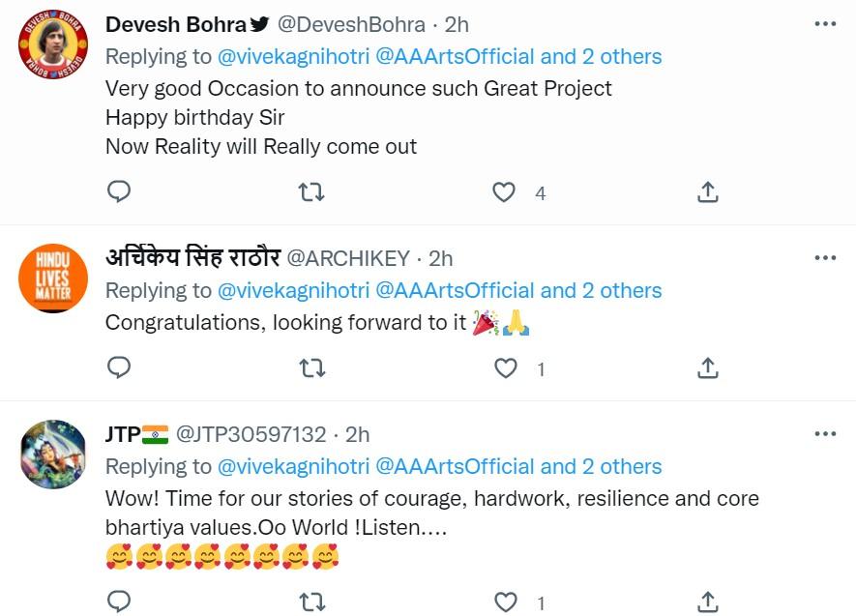Viewport: 856px width, 616px height.
Task: Share ARCHIKEY's reply
Action: tap(709, 367)
